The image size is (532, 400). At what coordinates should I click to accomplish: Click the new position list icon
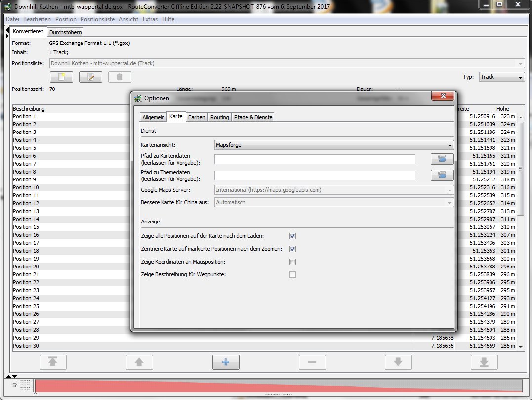point(62,77)
